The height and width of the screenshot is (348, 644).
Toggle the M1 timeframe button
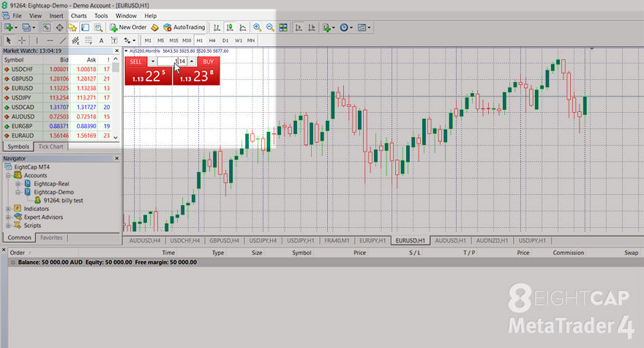(x=148, y=40)
